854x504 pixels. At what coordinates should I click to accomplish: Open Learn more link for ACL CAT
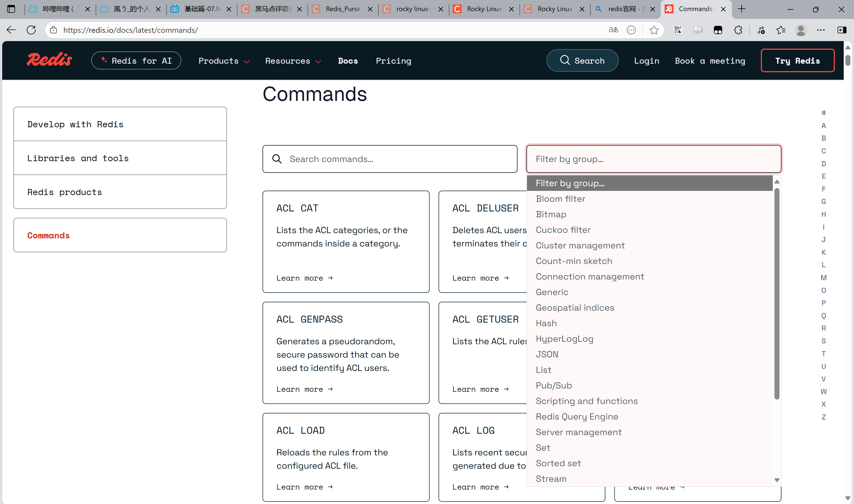click(304, 278)
